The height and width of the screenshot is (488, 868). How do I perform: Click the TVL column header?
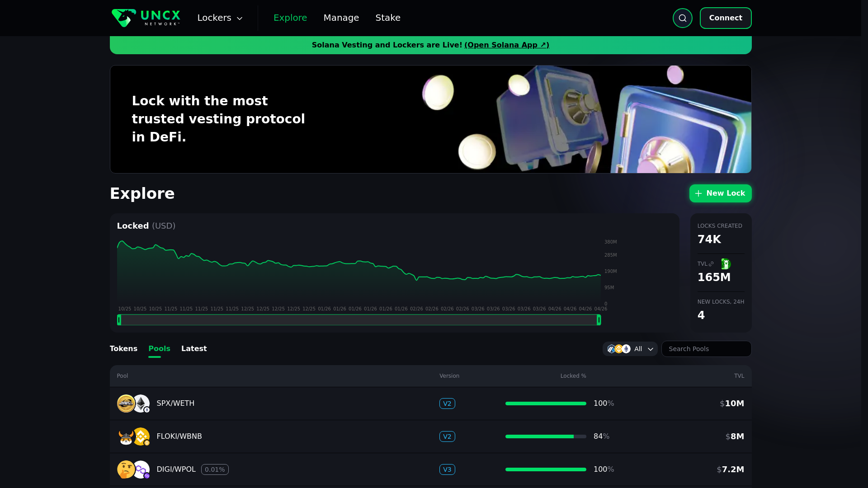coord(739,376)
